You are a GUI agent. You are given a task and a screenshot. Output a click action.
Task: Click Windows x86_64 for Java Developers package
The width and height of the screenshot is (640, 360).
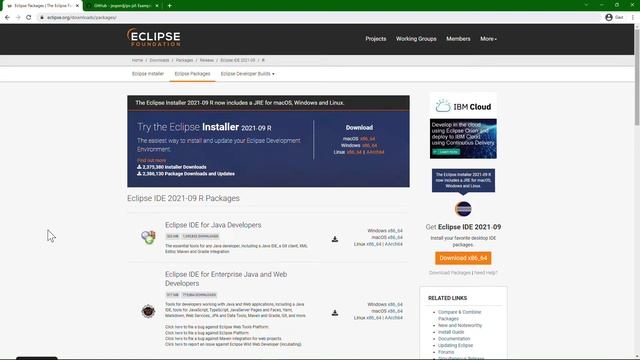point(385,231)
